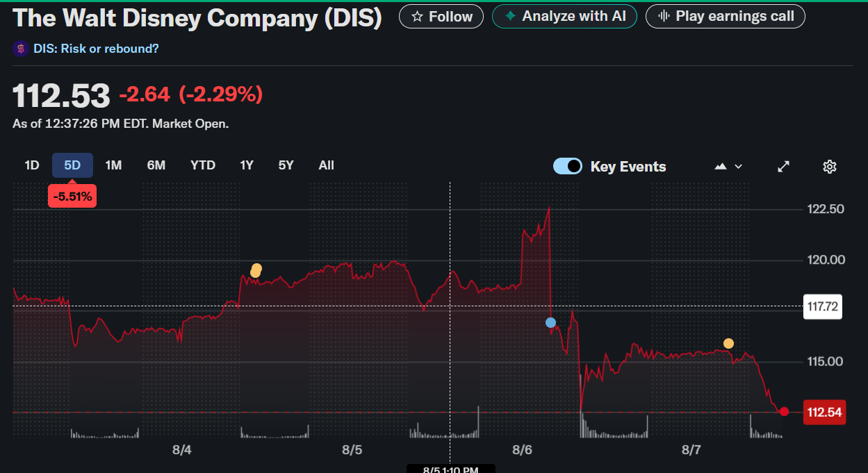Open chart settings gear

830,167
